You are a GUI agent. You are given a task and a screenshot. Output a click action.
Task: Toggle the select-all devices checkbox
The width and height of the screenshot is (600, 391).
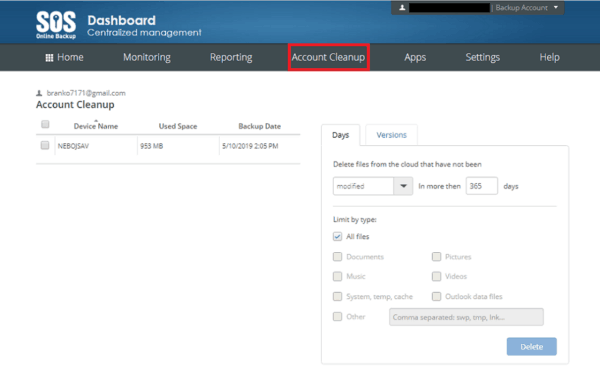coord(45,124)
